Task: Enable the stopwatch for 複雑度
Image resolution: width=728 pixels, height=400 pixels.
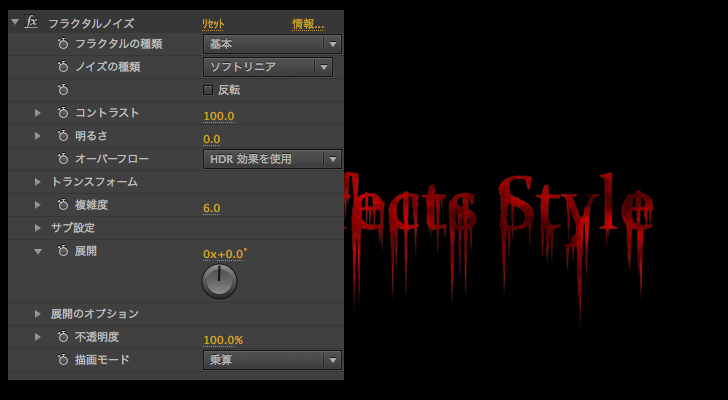Action: coord(63,205)
